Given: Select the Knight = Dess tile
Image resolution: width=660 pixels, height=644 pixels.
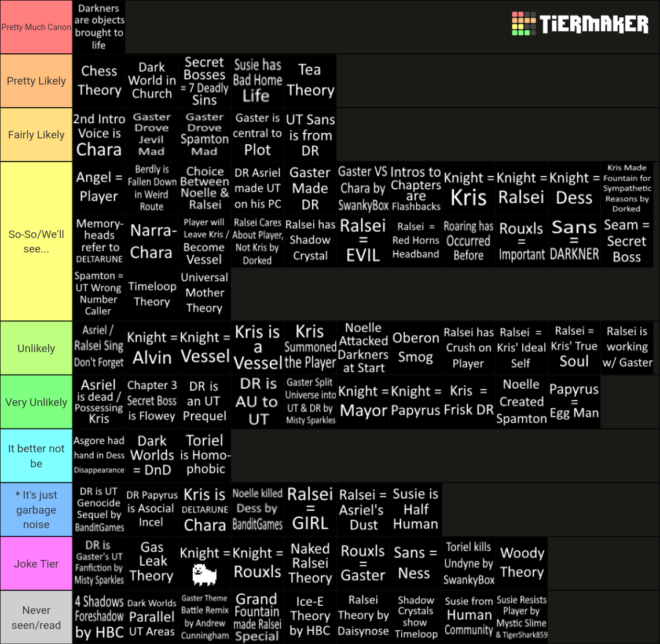Looking at the screenshot, I should [x=574, y=188].
